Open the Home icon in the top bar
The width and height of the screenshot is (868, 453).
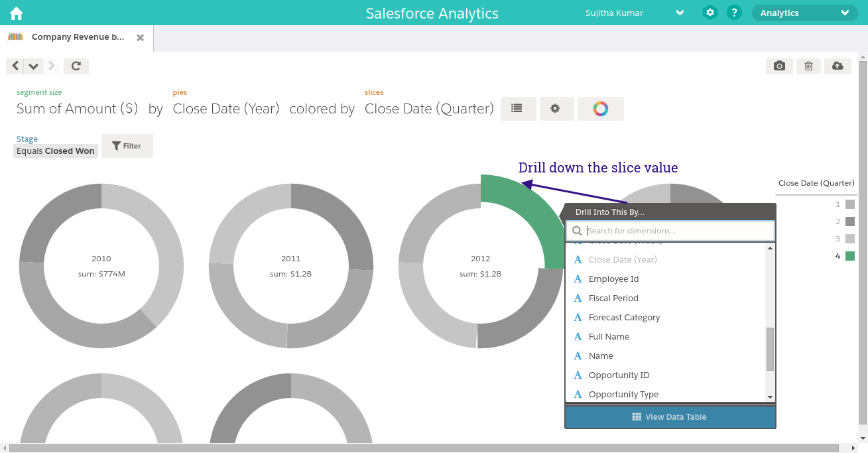(x=15, y=13)
